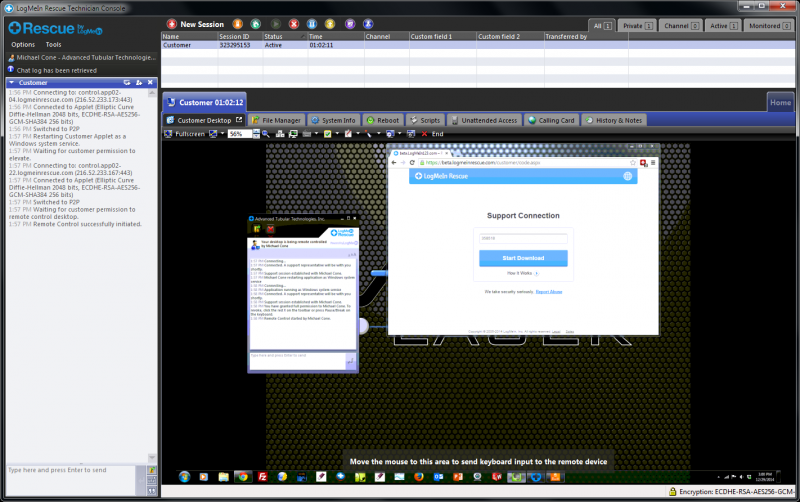Viewport: 800px width, 502px height.
Task: Click the whiteboard drawing icon in remote toolbar
Action: [348, 134]
